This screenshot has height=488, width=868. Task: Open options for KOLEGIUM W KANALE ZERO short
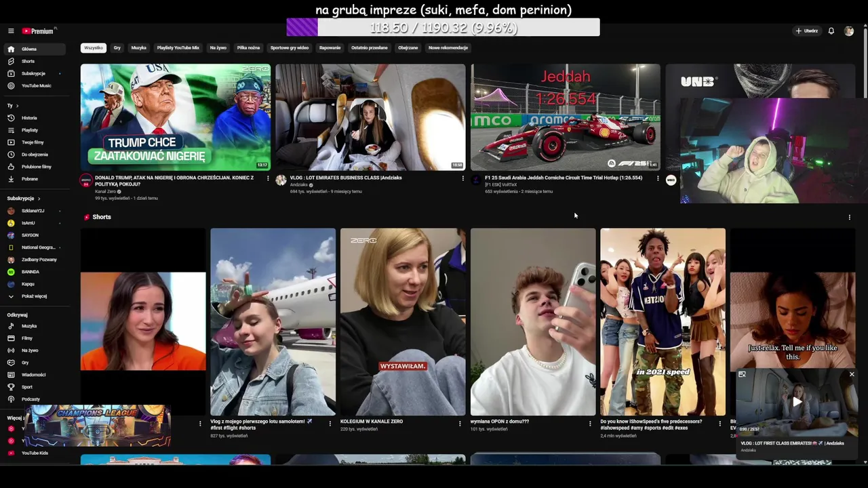pyautogui.click(x=460, y=424)
